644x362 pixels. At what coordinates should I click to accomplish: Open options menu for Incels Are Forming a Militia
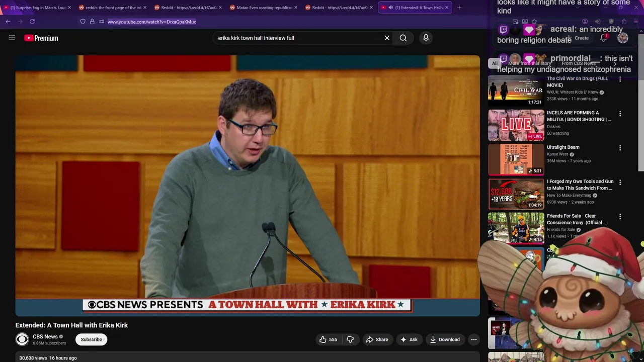click(x=620, y=114)
